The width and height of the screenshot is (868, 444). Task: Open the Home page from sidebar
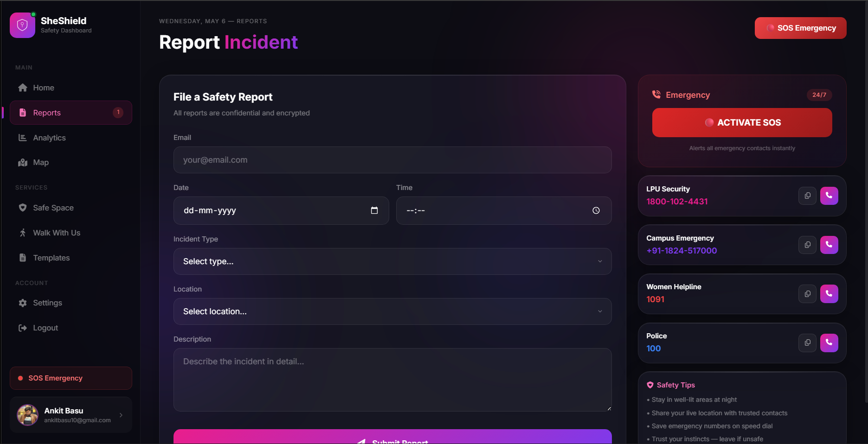pyautogui.click(x=71, y=88)
